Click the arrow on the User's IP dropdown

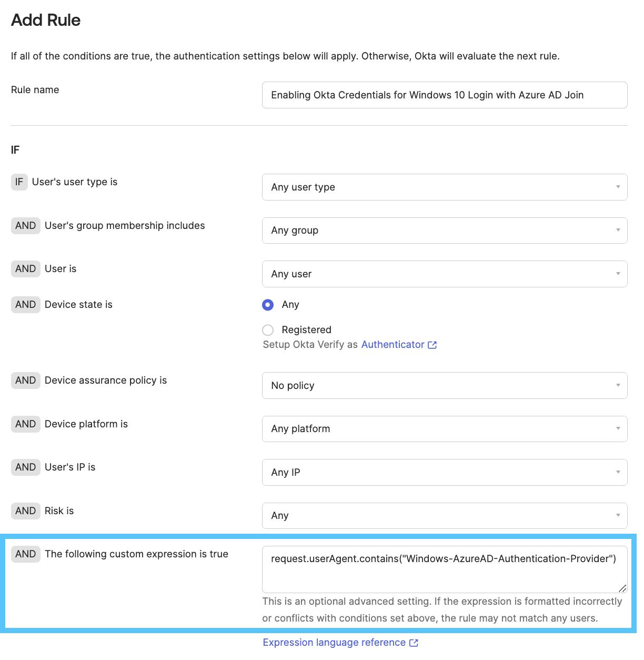coord(618,473)
